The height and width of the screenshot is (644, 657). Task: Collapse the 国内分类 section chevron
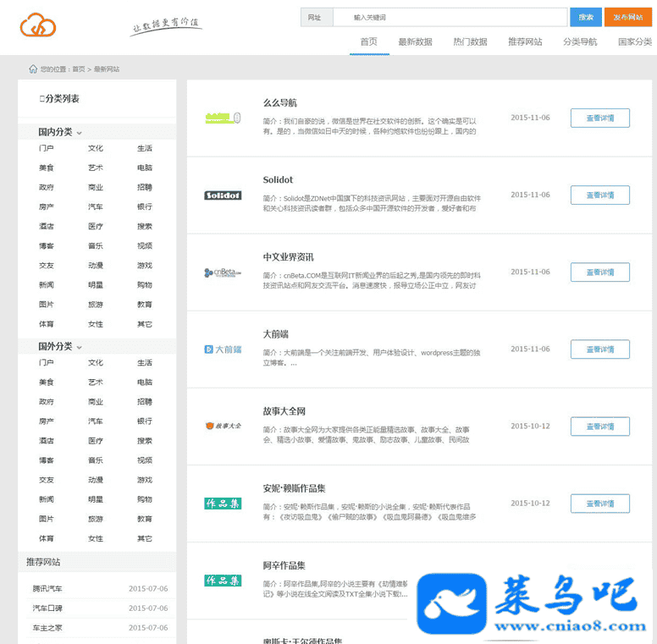tap(80, 133)
